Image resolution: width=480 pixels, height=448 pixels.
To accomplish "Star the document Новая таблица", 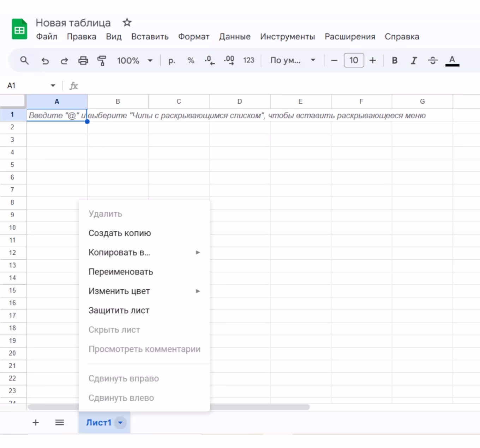I will pyautogui.click(x=127, y=23).
